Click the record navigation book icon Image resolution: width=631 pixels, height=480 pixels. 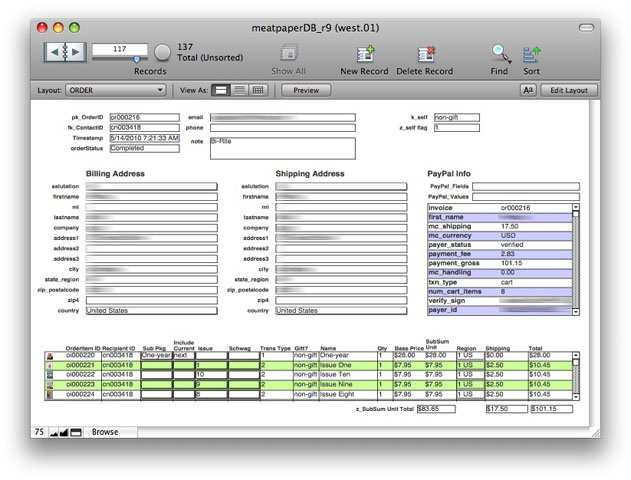[x=64, y=52]
